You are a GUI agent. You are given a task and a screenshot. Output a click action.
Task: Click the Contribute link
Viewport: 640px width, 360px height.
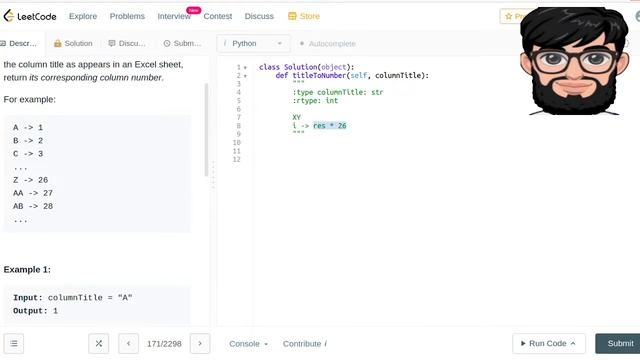point(304,344)
